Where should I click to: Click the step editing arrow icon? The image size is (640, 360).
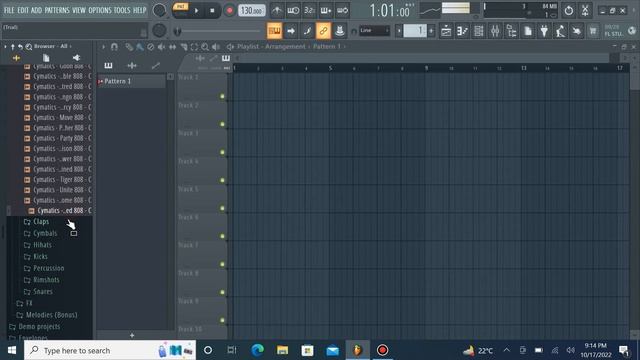point(291,31)
